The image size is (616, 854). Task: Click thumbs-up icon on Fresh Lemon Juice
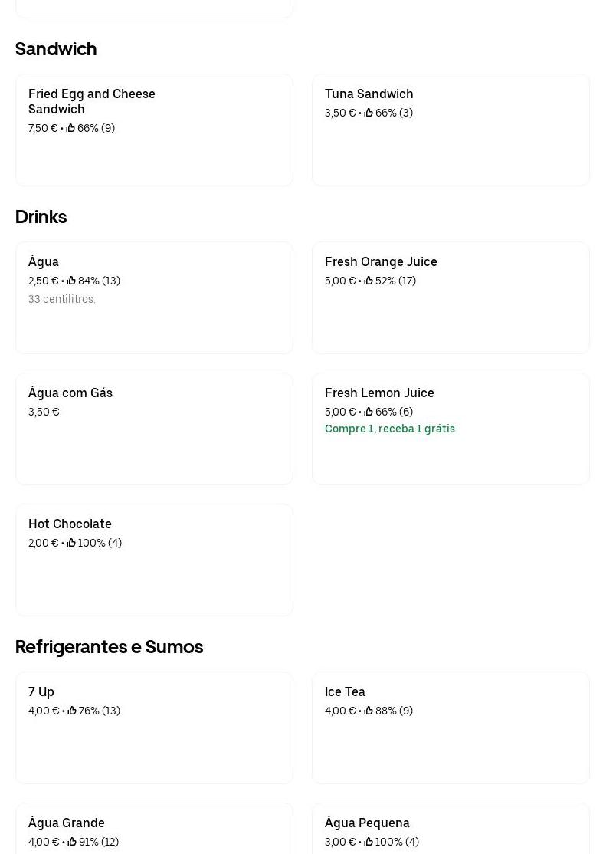pyautogui.click(x=369, y=412)
